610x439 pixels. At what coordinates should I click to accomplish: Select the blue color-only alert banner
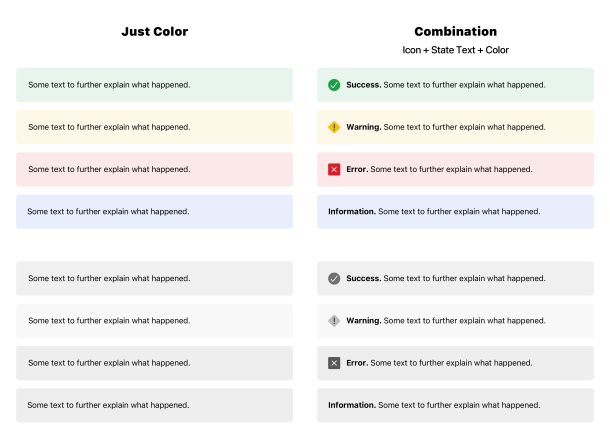coord(154,212)
